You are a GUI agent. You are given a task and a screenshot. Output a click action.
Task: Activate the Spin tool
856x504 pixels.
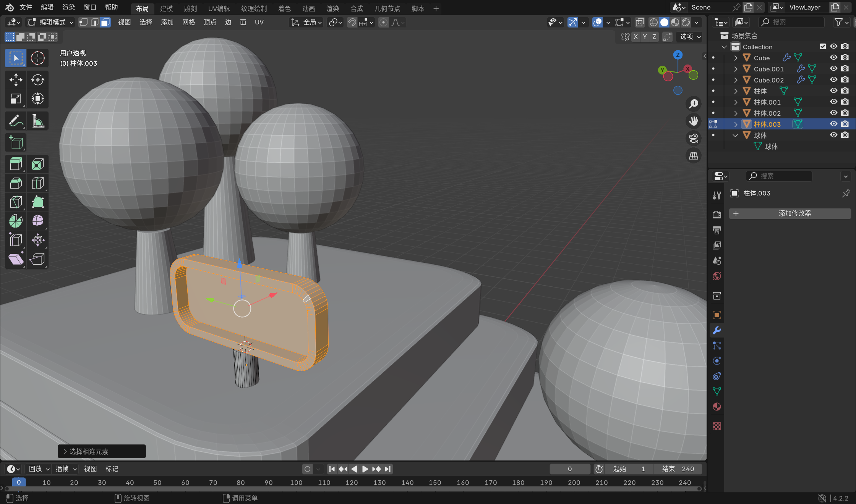[16, 221]
